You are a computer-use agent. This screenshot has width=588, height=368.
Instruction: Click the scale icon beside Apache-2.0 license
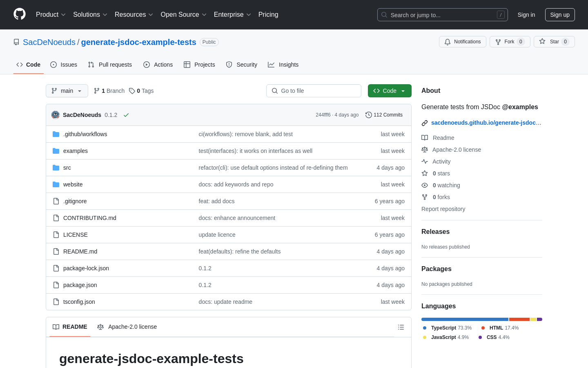(425, 150)
